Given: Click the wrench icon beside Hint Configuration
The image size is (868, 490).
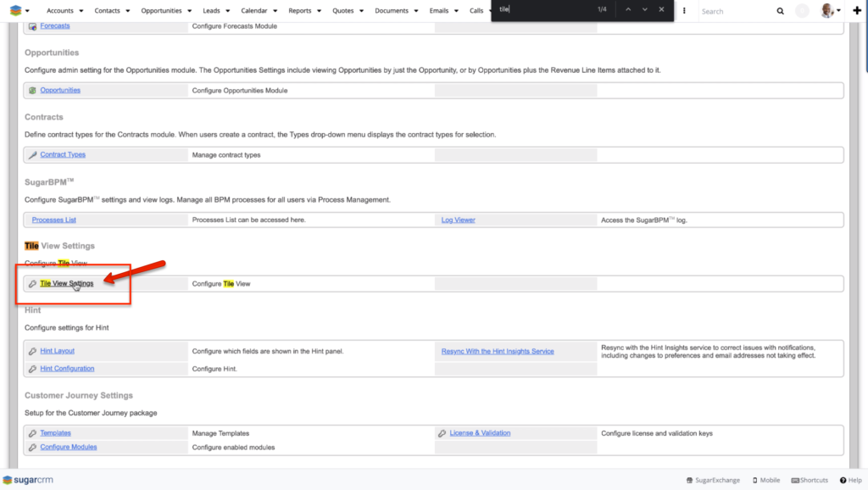Looking at the screenshot, I should click(x=33, y=369).
